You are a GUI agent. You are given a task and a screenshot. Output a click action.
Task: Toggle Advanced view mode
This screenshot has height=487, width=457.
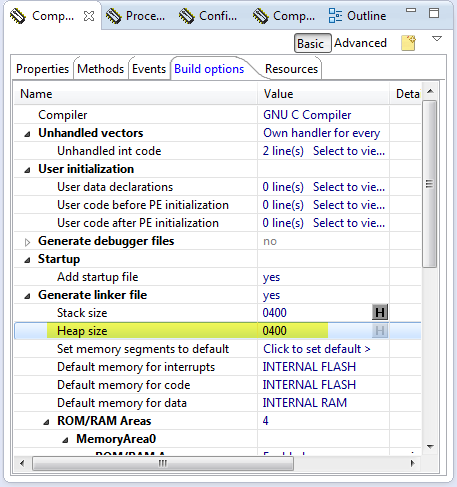point(360,43)
